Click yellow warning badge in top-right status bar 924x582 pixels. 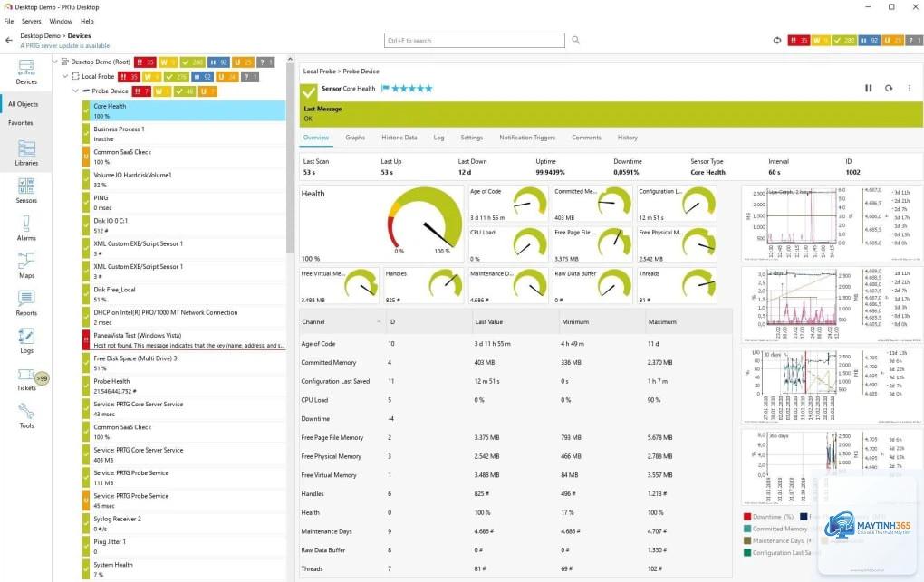(x=820, y=40)
